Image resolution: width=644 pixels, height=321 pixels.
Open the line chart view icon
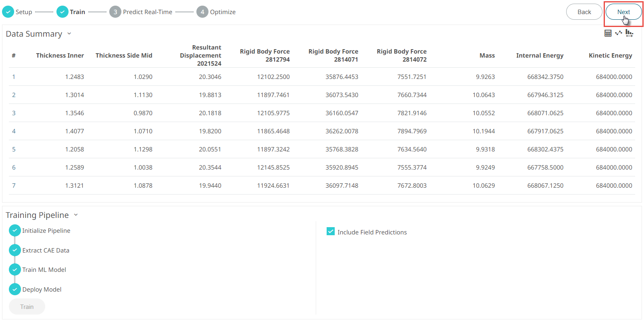618,33
